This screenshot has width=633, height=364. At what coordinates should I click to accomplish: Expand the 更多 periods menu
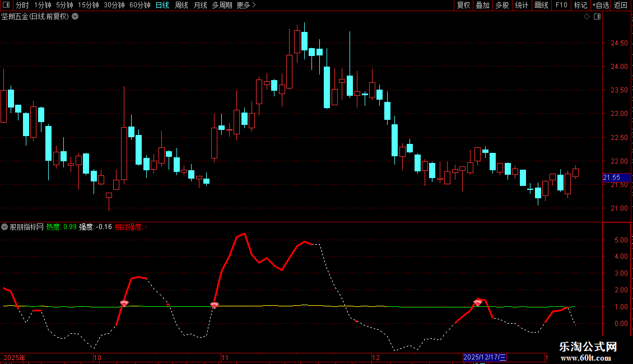point(246,5)
